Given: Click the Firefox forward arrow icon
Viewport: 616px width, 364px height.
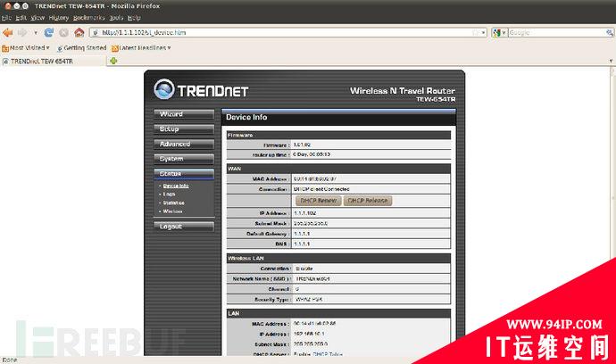Looking at the screenshot, I should pos(22,33).
